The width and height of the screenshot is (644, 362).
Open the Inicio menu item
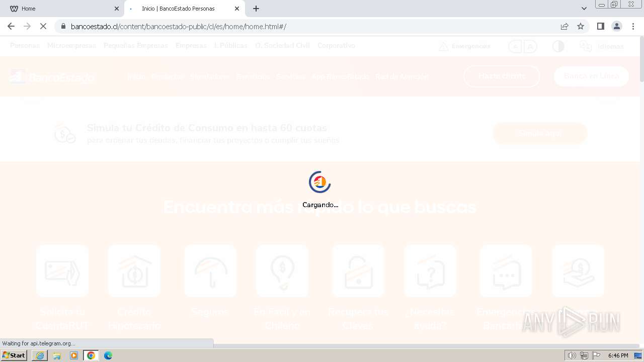tap(136, 77)
